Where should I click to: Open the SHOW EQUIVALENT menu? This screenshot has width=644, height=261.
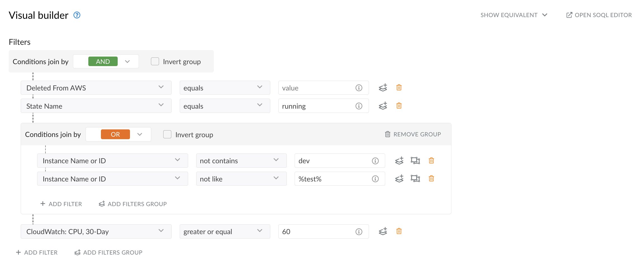pos(514,15)
